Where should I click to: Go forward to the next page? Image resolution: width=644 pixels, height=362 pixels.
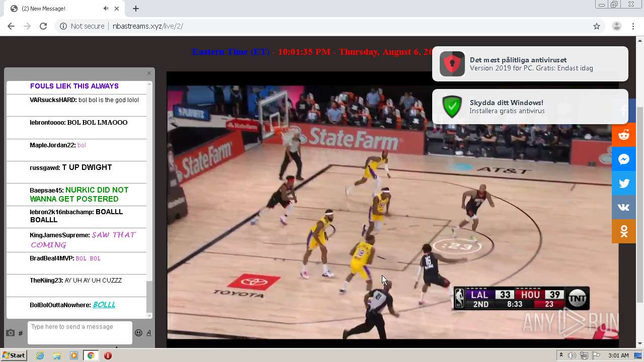tap(27, 26)
